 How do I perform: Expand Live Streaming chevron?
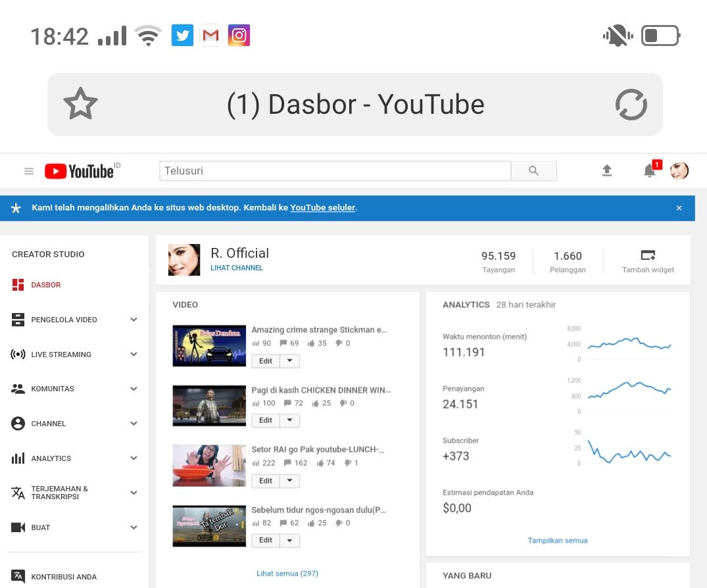(x=134, y=355)
